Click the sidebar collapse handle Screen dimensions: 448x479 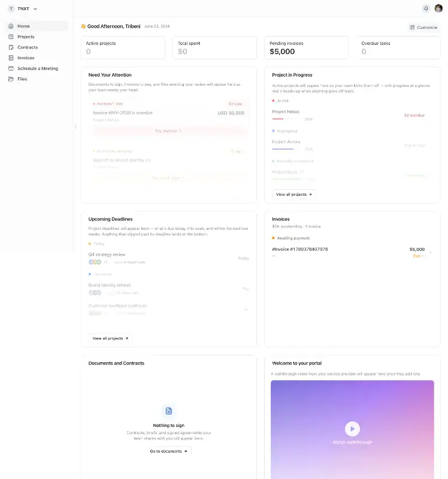click(x=75, y=126)
